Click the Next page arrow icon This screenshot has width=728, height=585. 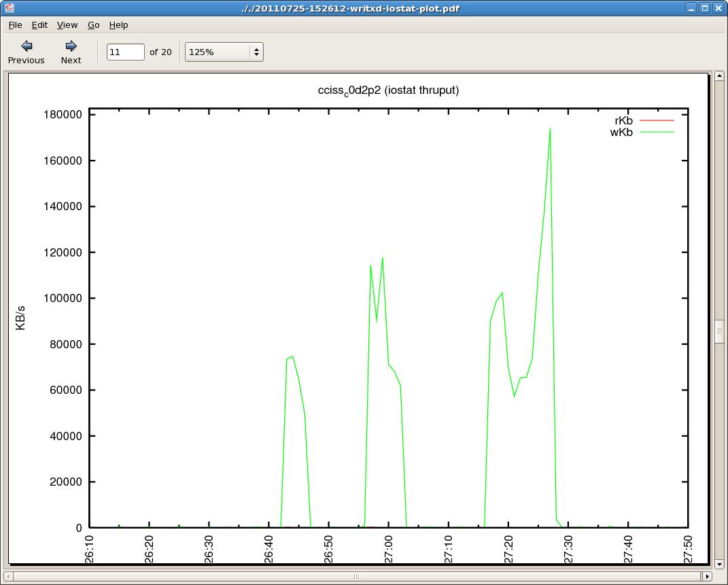71,46
